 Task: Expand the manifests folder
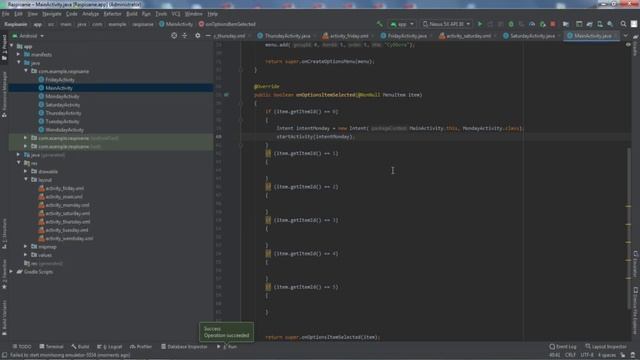coord(18,54)
